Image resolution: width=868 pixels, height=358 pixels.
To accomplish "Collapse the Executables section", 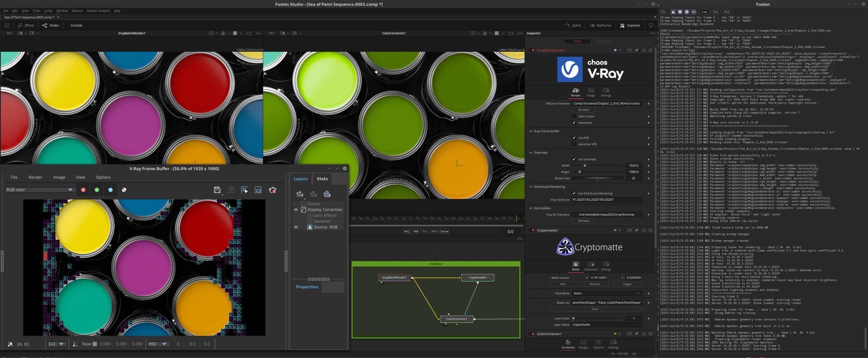I will click(531, 208).
